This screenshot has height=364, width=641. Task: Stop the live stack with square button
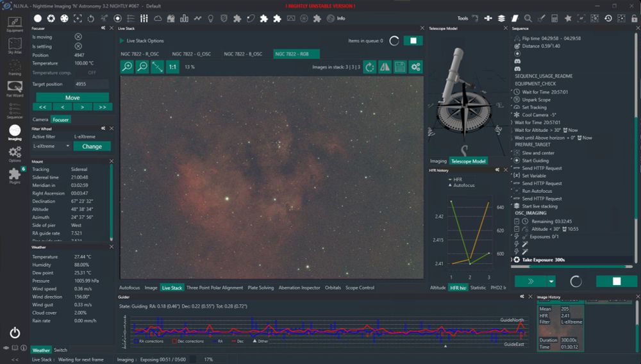[x=413, y=40]
